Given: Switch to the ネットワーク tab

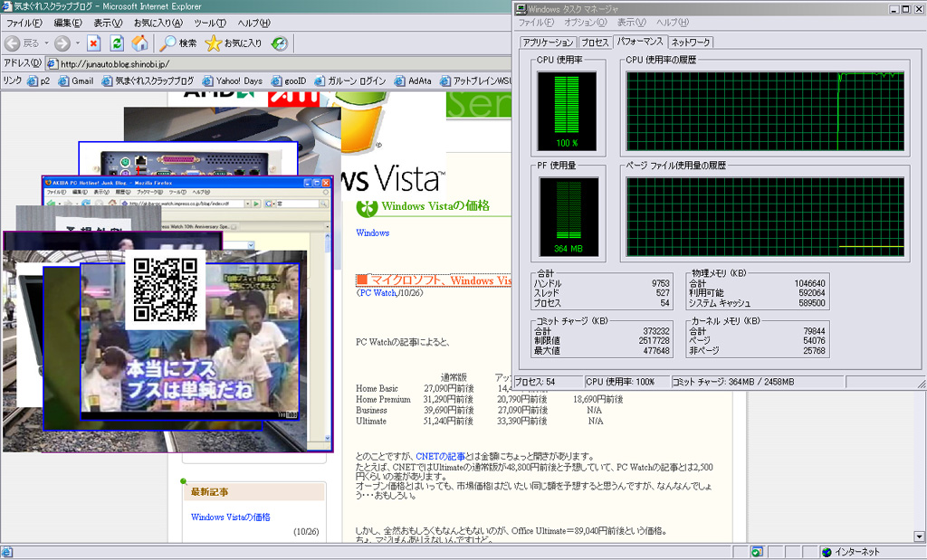Looking at the screenshot, I should pyautogui.click(x=690, y=43).
